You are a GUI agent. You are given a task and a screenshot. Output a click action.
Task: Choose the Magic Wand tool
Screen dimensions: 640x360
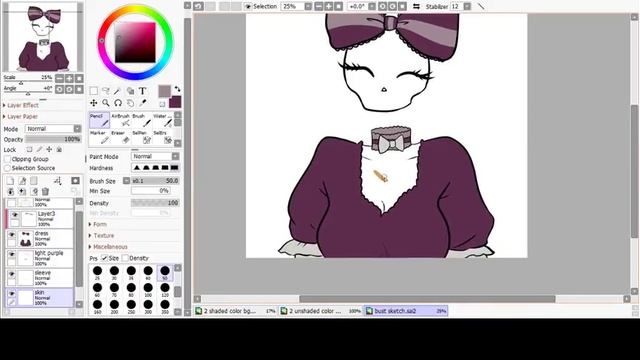point(118,91)
